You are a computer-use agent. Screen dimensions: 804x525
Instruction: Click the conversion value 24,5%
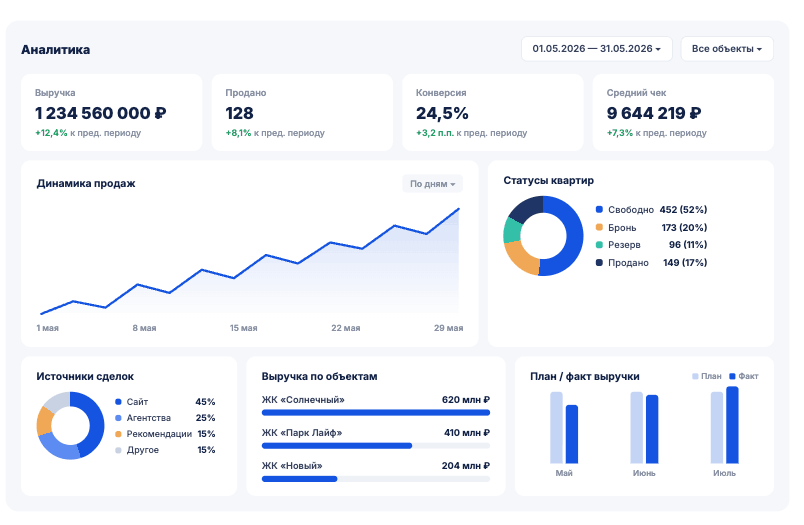pyautogui.click(x=442, y=113)
